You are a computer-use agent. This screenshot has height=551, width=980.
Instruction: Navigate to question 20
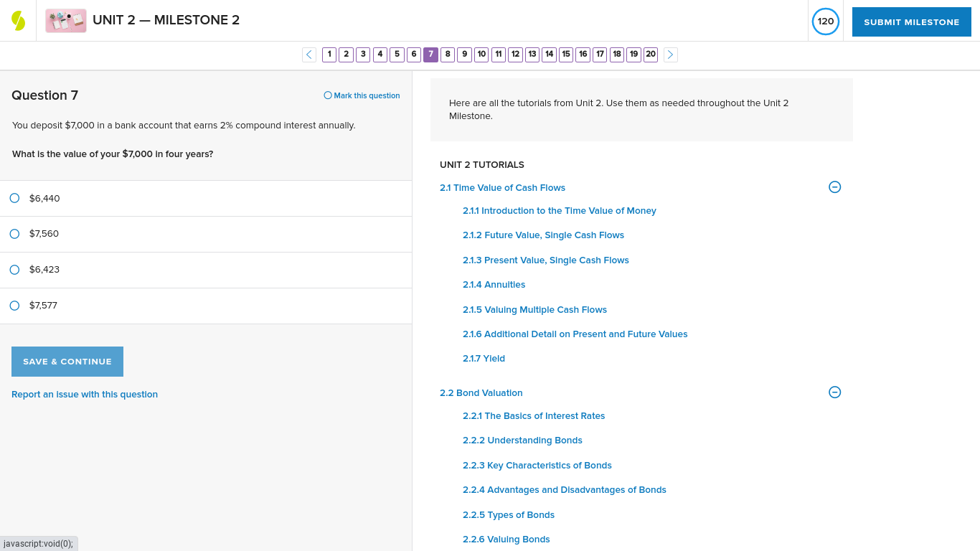650,55
